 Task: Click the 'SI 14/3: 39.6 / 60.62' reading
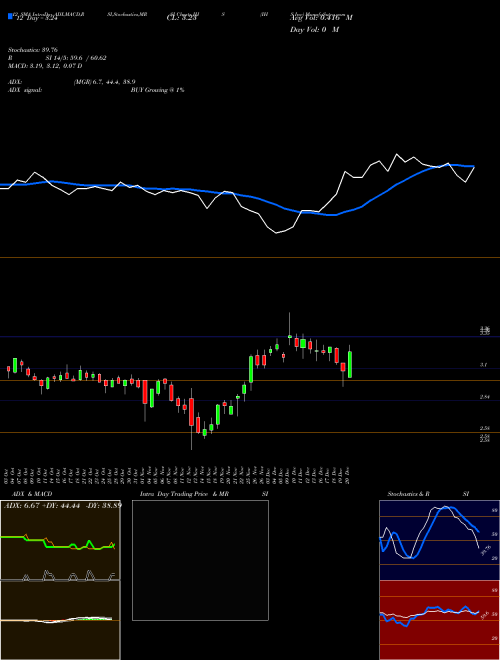coord(76,58)
